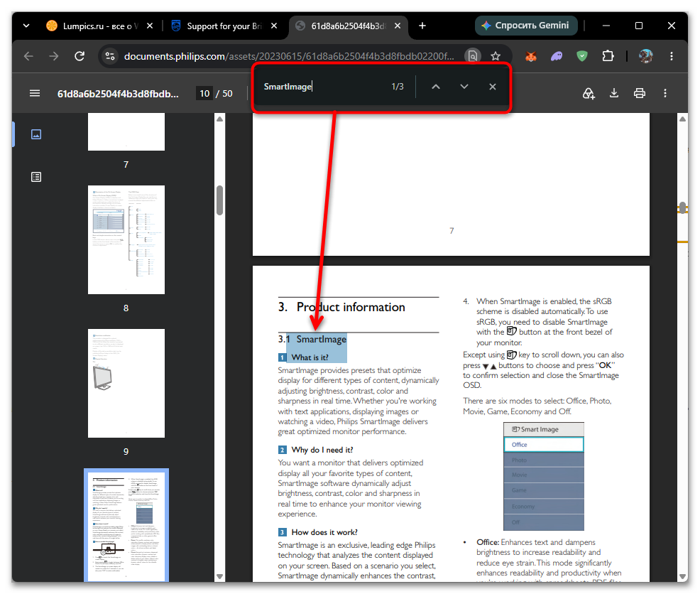The width and height of the screenshot is (700, 594).
Task: Go forward to the next page
Action: tap(53, 56)
